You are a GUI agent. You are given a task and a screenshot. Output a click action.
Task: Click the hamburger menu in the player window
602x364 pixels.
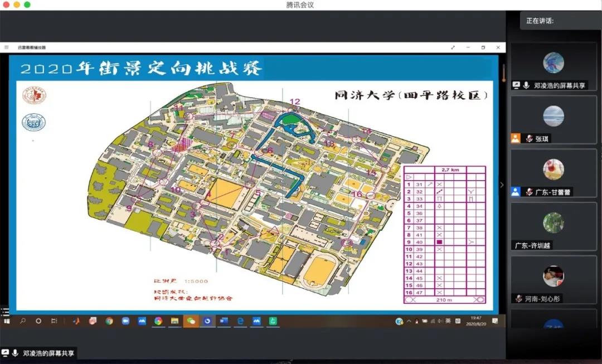click(x=7, y=48)
